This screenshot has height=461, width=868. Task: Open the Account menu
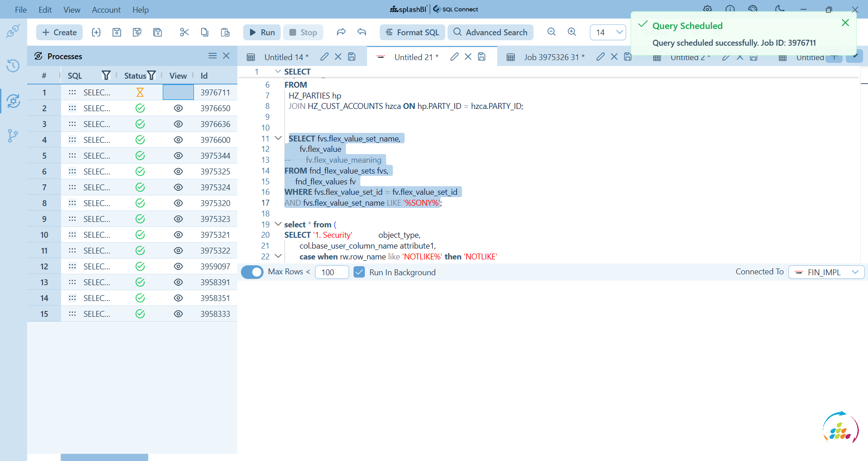tap(106, 9)
